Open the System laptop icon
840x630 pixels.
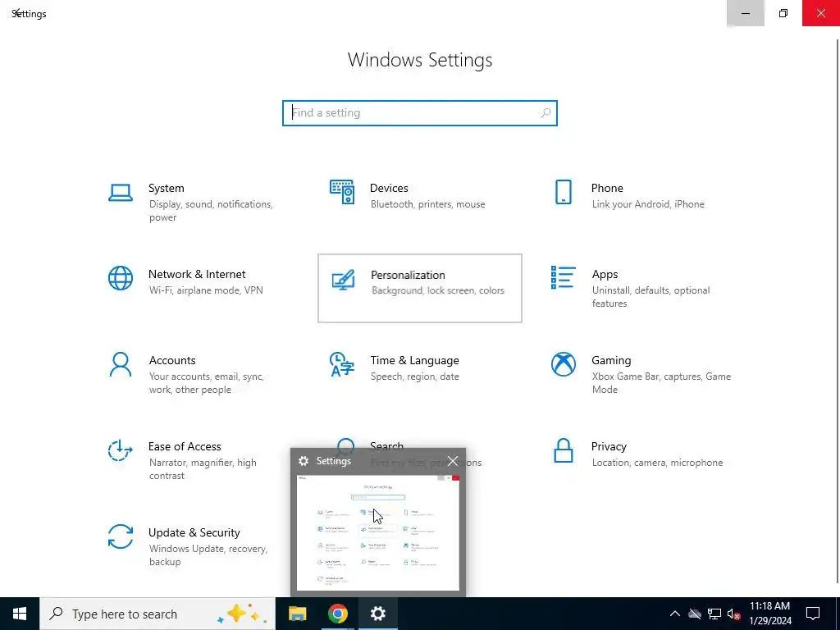[120, 192]
